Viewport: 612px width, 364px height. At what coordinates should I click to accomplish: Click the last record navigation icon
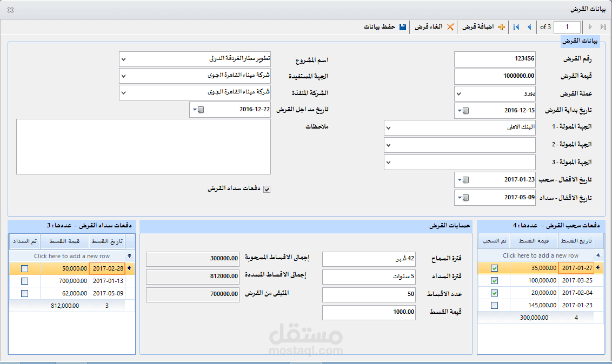pyautogui.click(x=603, y=26)
